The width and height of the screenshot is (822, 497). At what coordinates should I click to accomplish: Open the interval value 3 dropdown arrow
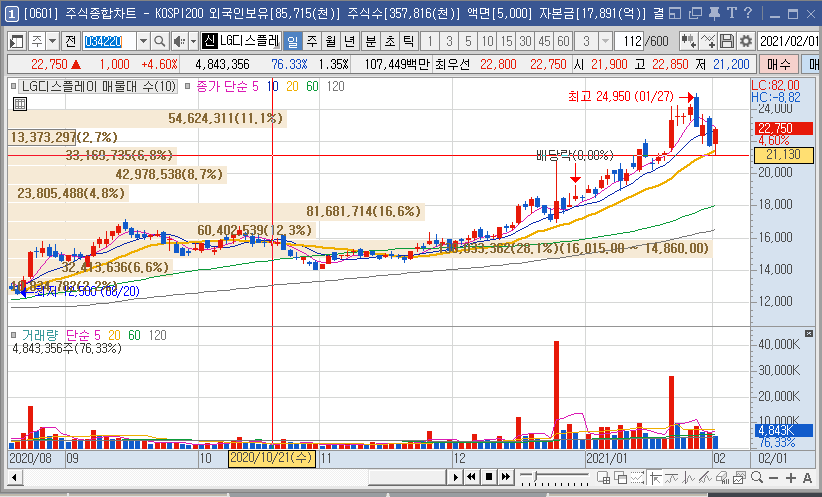[x=605, y=41]
